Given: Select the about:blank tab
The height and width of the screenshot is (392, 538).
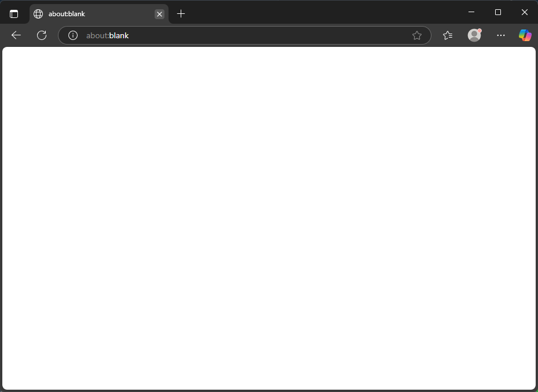Looking at the screenshot, I should 99,14.
